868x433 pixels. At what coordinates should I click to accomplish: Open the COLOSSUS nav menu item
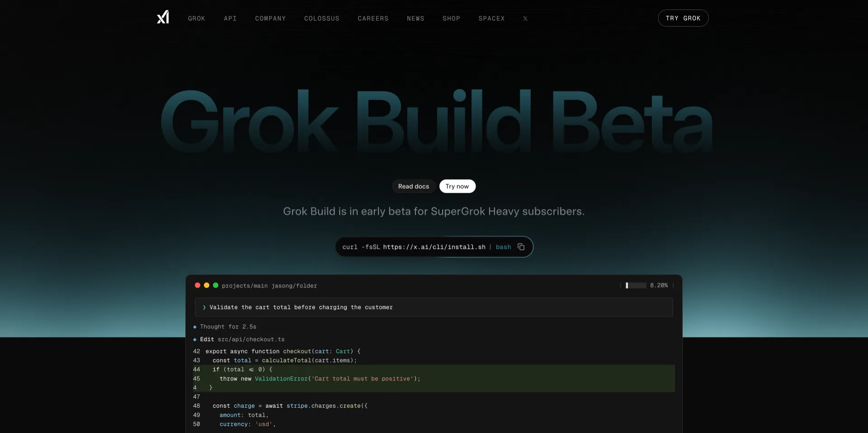point(322,19)
